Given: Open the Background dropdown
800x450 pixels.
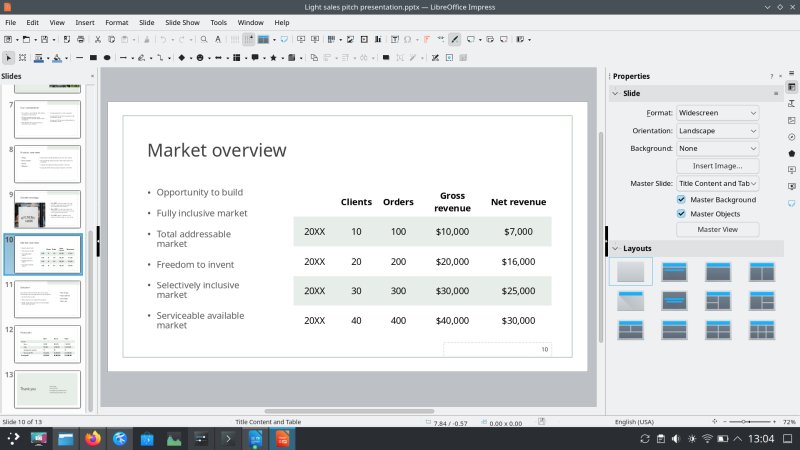Looking at the screenshot, I should 717,148.
